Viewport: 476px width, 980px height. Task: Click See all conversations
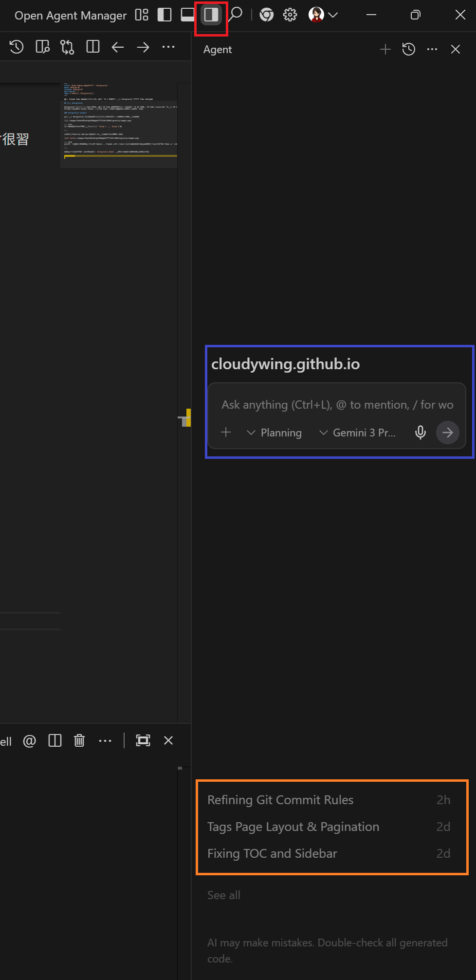click(224, 895)
